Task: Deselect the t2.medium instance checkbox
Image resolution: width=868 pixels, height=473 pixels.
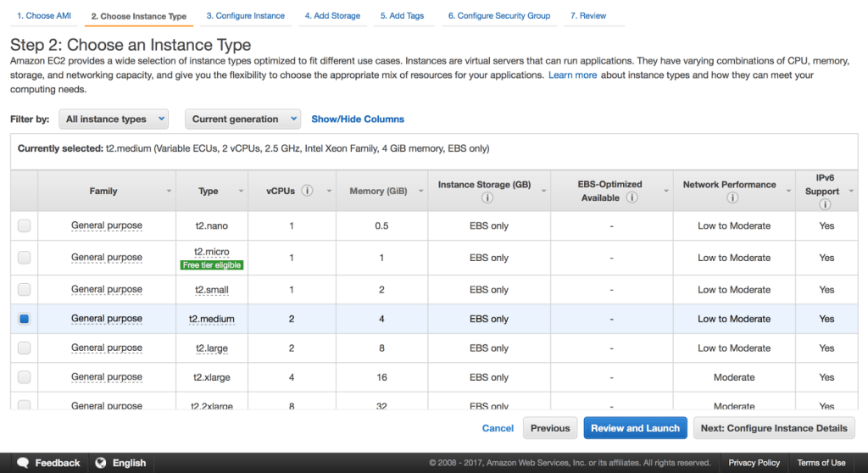Action: [24, 319]
